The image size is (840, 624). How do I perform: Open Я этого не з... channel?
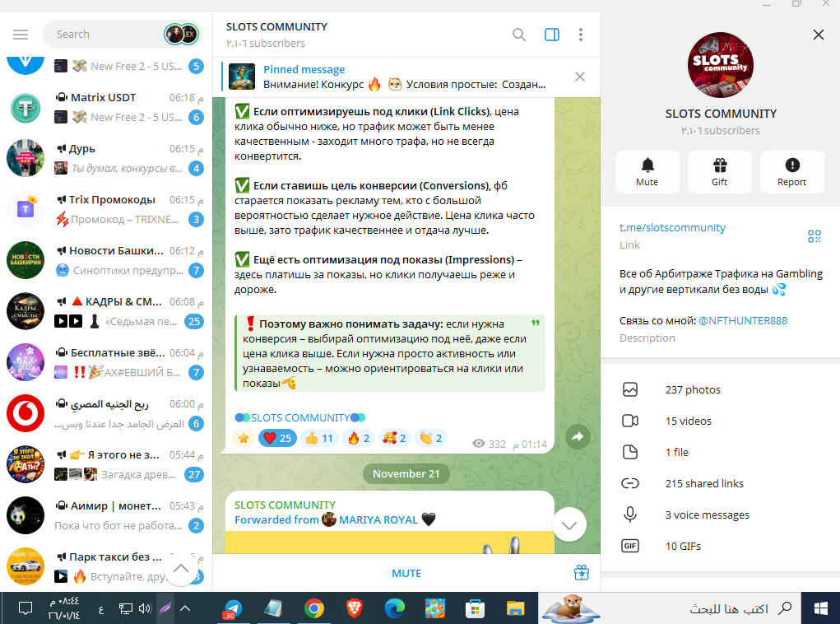pos(105,464)
